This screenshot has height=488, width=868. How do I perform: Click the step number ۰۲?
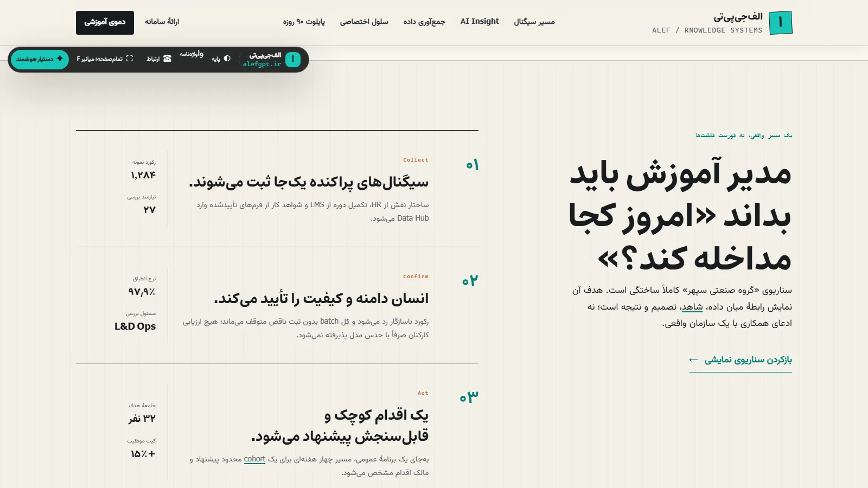click(x=470, y=281)
